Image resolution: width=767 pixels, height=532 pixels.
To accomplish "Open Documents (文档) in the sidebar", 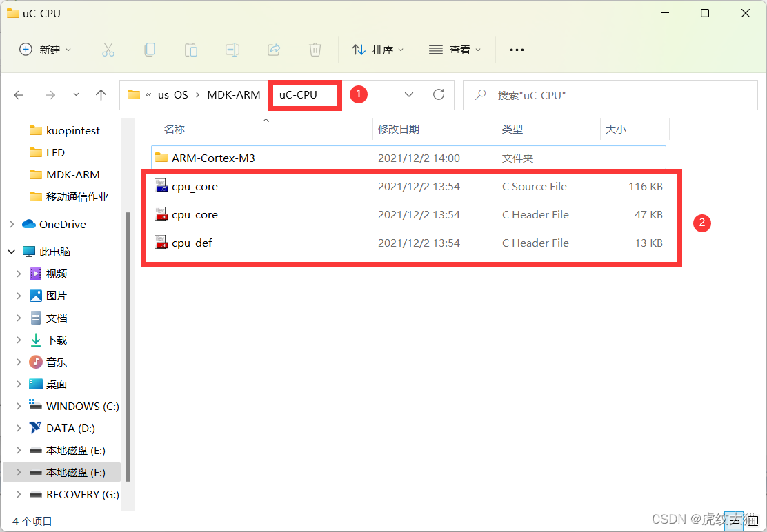I will [56, 318].
